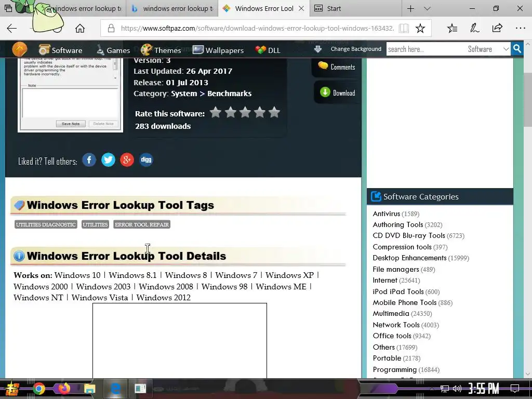Click the network tray icon

445,389
